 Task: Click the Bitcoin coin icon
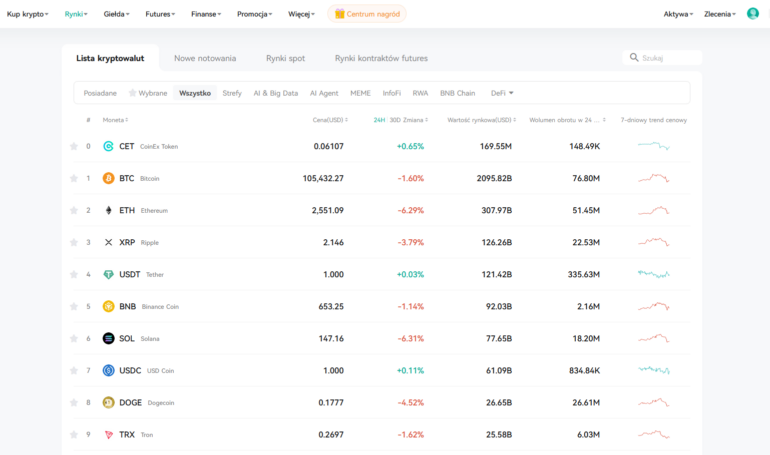(x=108, y=178)
